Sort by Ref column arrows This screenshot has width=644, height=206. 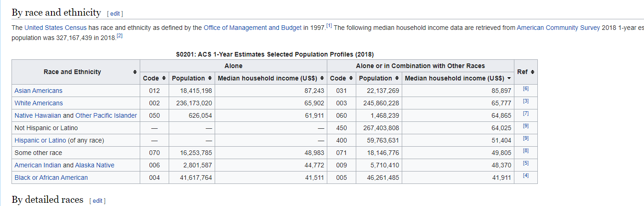pos(532,72)
